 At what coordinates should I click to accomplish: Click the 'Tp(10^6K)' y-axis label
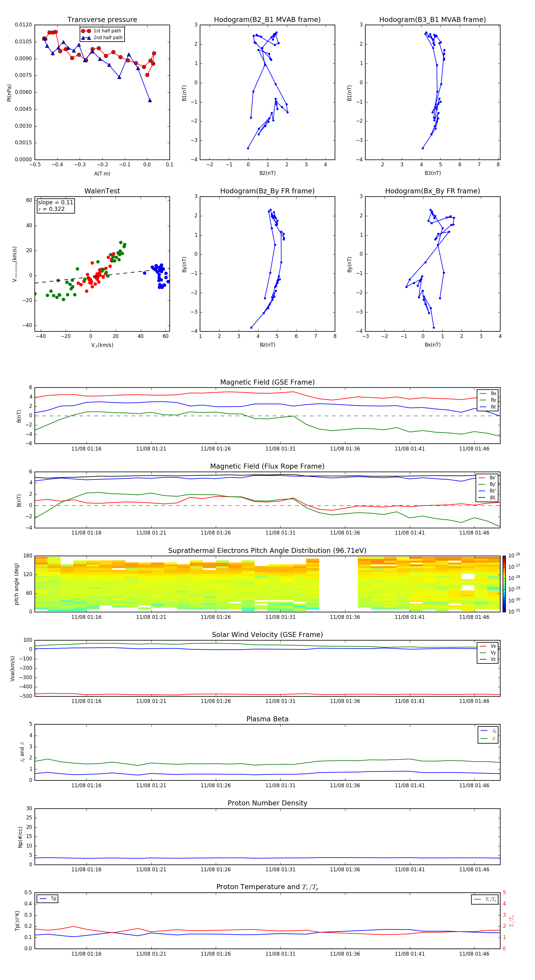point(17,921)
